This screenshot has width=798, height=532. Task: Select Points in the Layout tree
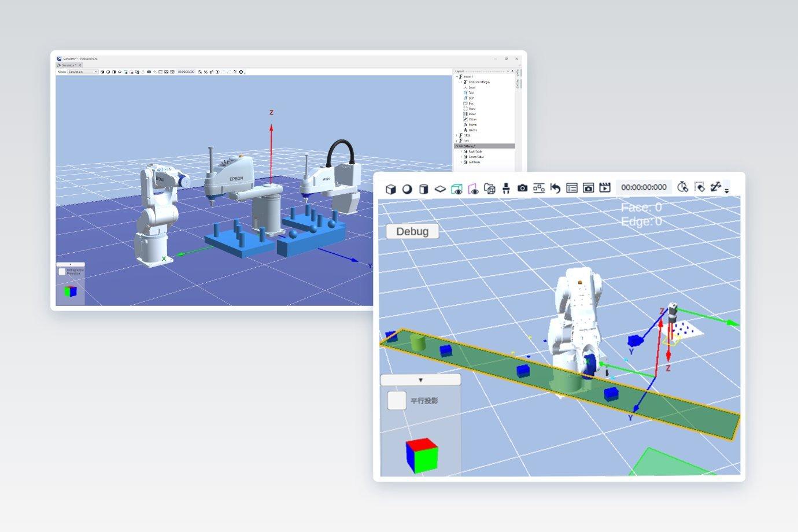click(472, 125)
